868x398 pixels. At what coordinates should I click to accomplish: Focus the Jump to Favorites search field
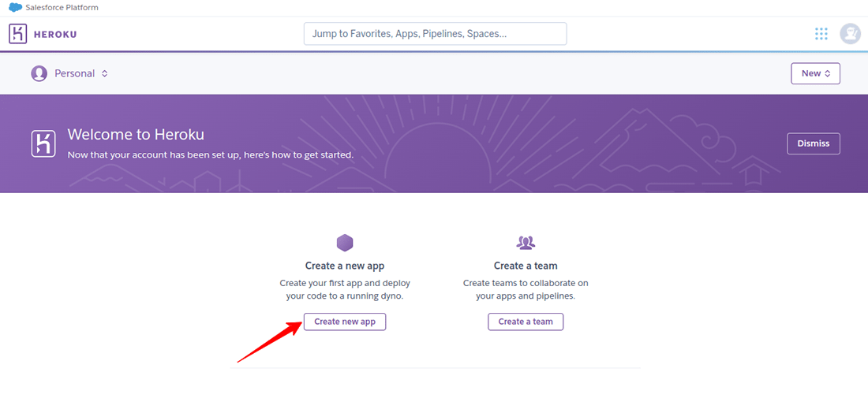(x=435, y=34)
